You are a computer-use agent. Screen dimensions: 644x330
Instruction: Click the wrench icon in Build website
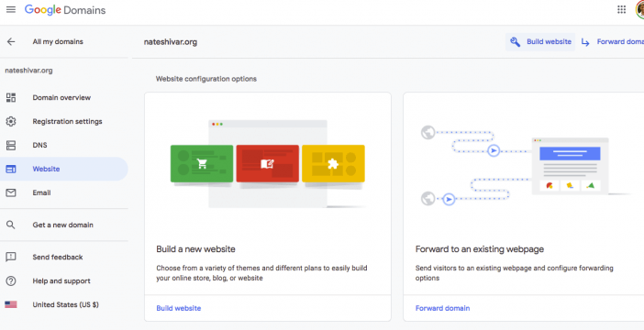pyautogui.click(x=515, y=42)
